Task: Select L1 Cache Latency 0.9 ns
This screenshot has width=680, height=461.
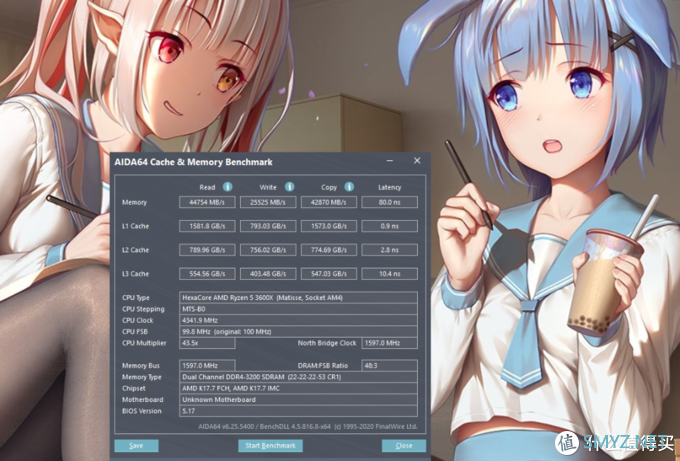Action: (x=389, y=226)
